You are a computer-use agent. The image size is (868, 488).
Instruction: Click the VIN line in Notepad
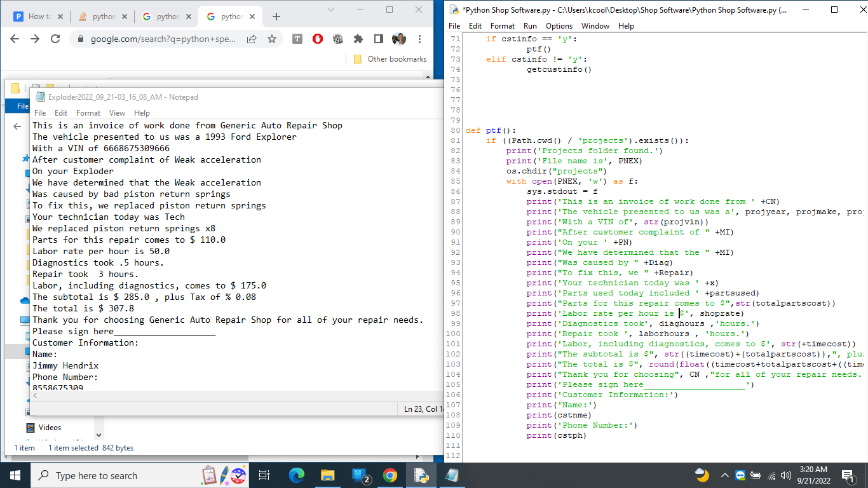pos(101,149)
